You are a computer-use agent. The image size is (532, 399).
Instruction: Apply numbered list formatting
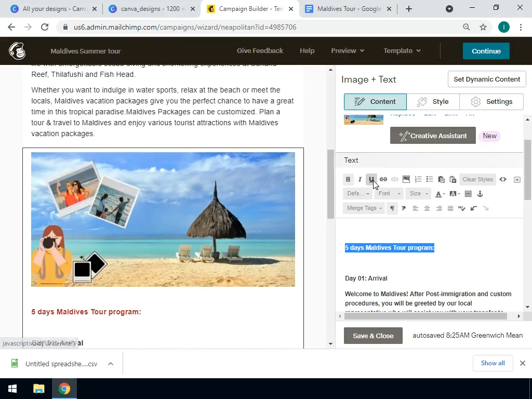418,179
